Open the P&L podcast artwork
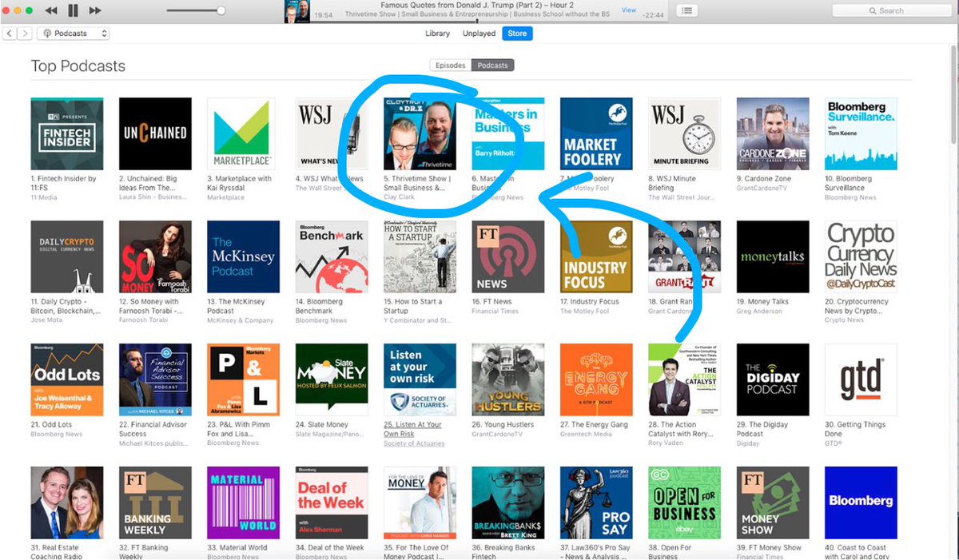The height and width of the screenshot is (560, 959). [x=243, y=380]
